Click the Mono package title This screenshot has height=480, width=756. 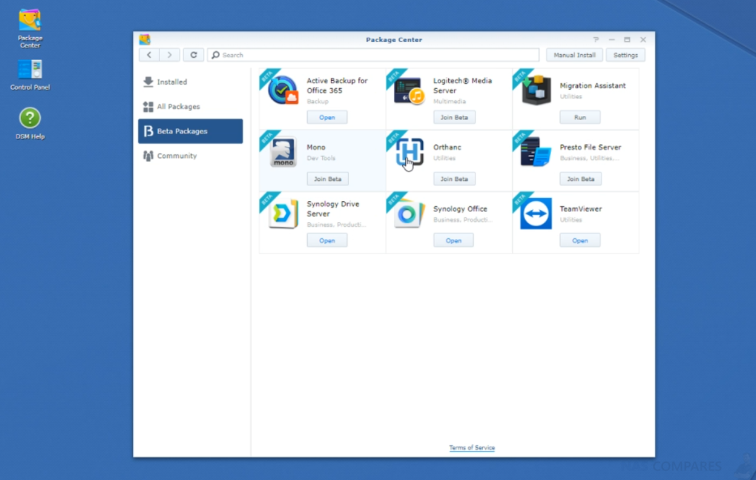(x=316, y=147)
